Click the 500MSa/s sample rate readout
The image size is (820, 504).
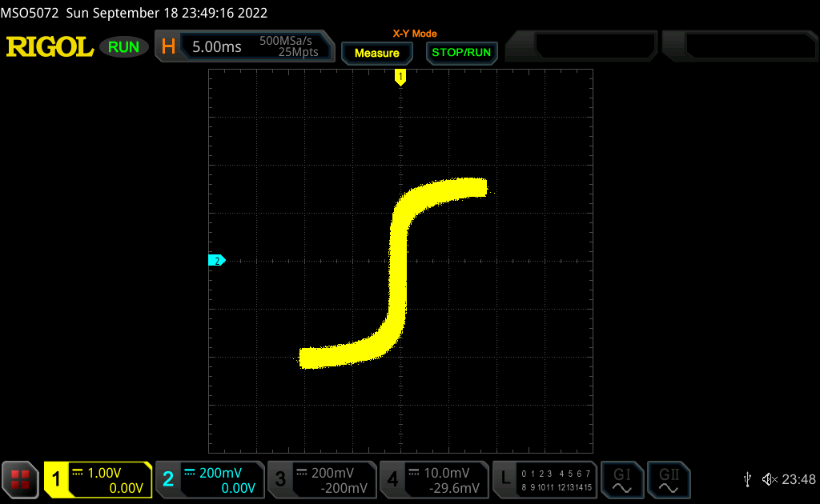click(285, 41)
